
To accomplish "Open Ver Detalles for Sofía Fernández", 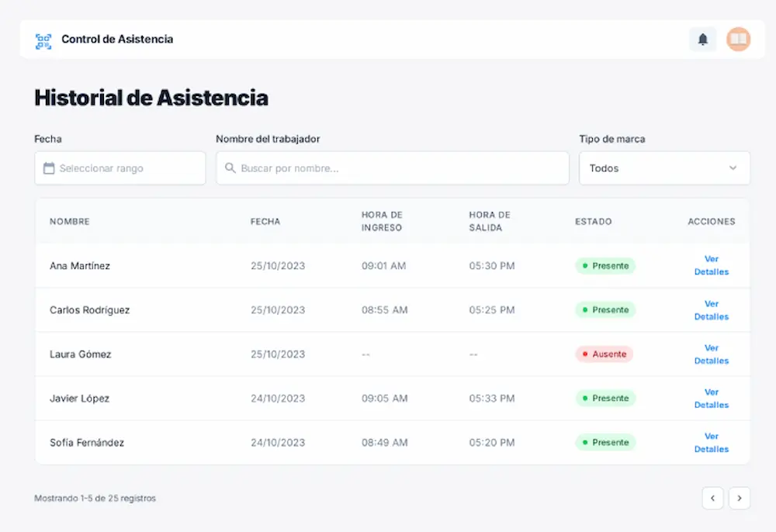I will click(712, 442).
